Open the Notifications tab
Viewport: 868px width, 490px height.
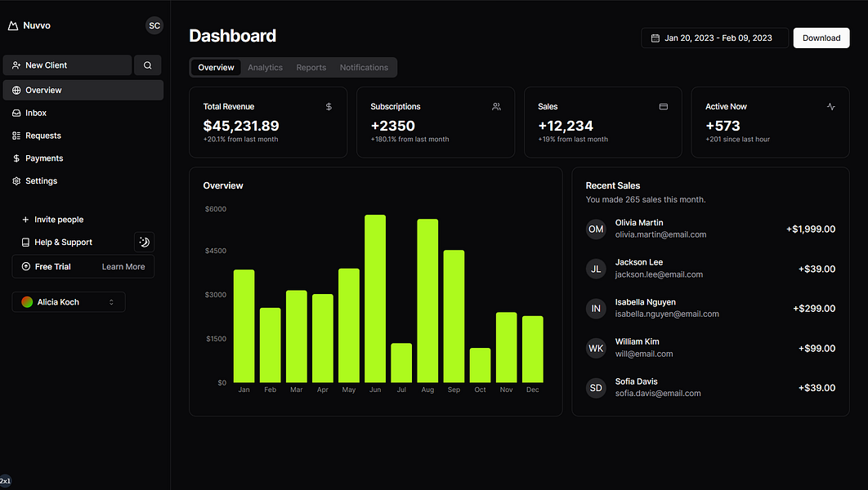click(364, 68)
